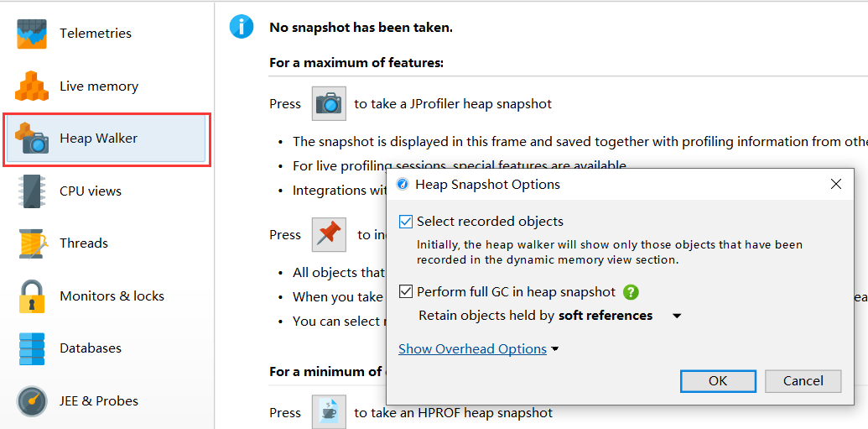The image size is (868, 429).
Task: Select the Monitors & locks padlock icon
Action: pyautogui.click(x=32, y=296)
